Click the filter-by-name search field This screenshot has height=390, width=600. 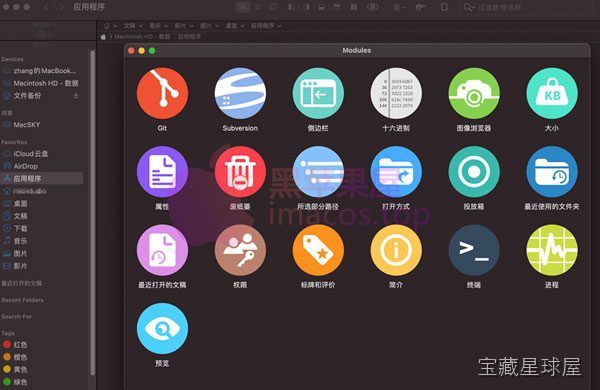(528, 7)
